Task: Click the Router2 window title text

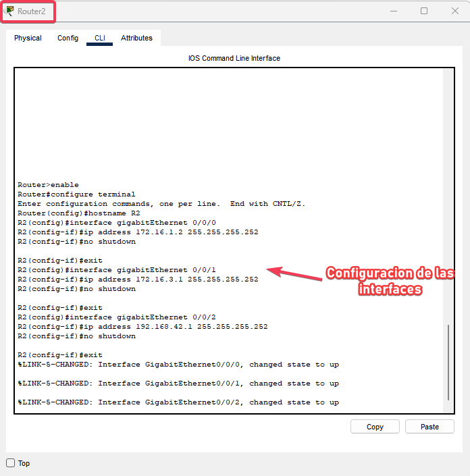Action: click(32, 11)
